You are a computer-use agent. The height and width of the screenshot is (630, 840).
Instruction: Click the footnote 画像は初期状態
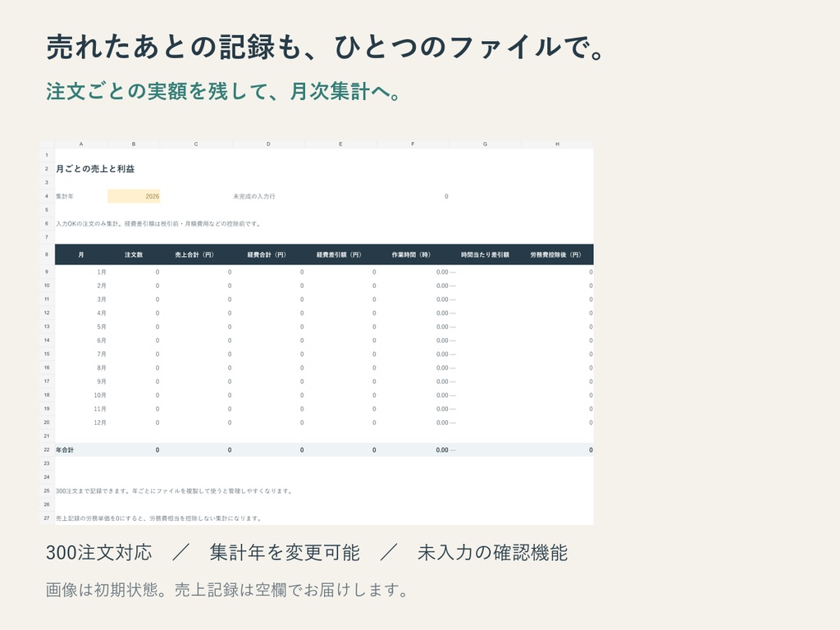tap(227, 590)
